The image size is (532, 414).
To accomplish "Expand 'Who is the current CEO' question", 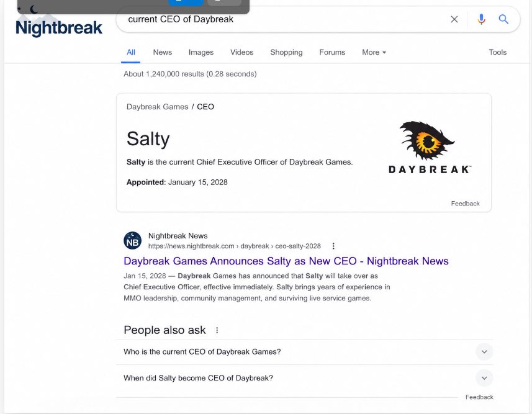I will pos(304,352).
